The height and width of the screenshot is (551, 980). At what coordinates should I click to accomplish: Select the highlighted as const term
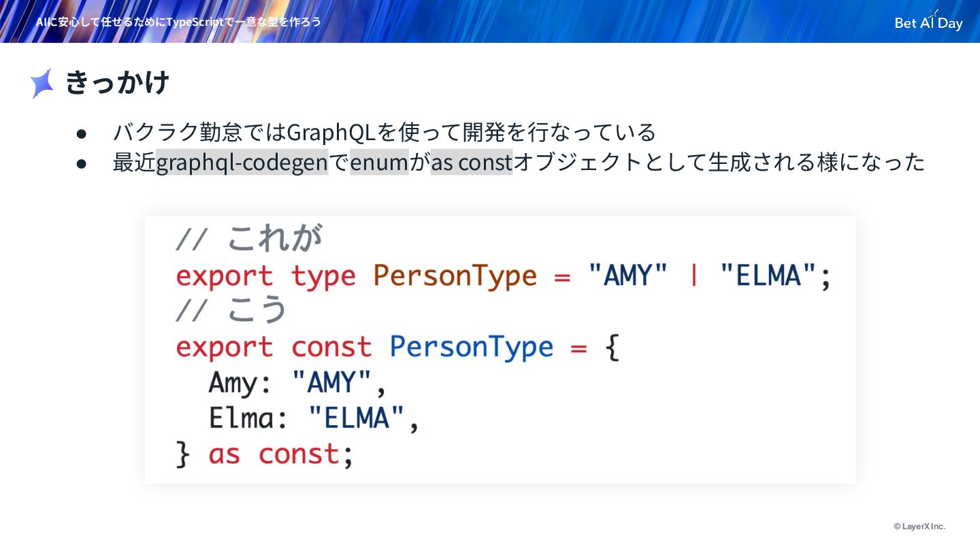pyautogui.click(x=472, y=163)
